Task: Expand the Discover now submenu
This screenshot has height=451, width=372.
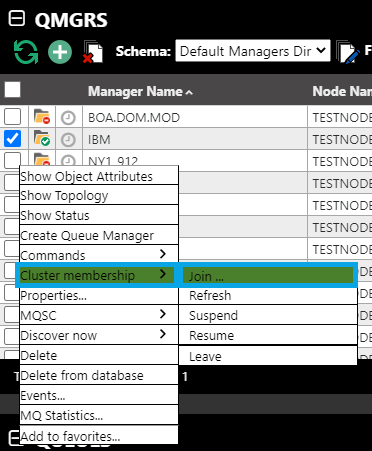Action: coord(99,335)
